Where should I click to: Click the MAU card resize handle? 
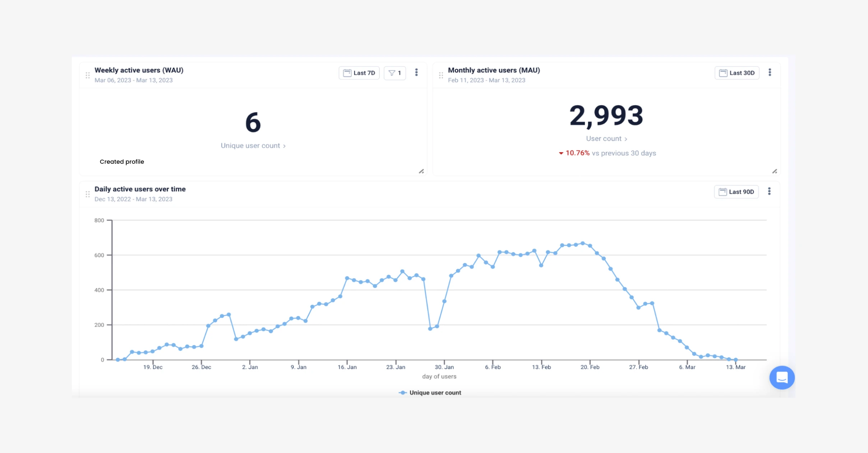click(x=775, y=171)
